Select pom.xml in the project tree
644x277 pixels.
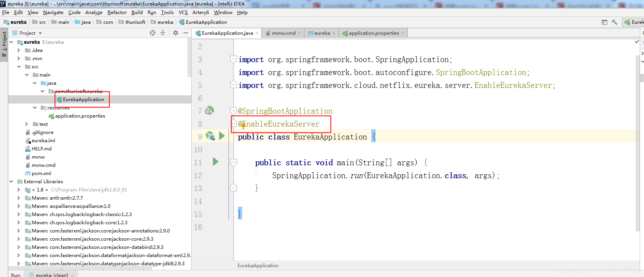pos(41,173)
